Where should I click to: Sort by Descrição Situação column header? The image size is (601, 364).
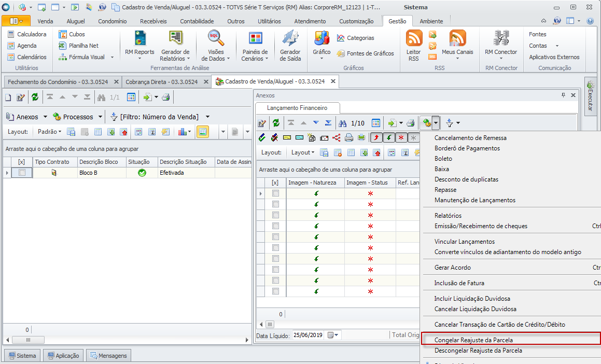(x=186, y=162)
